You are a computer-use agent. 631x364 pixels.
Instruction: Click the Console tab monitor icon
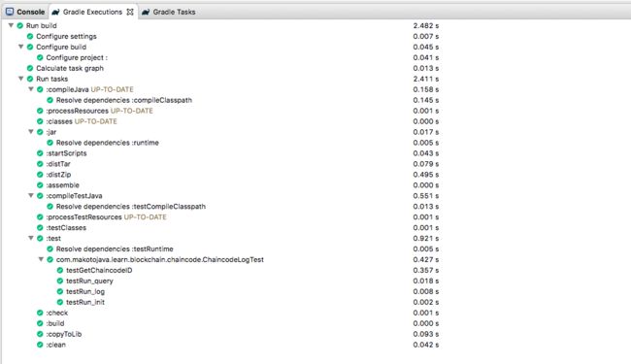point(10,12)
